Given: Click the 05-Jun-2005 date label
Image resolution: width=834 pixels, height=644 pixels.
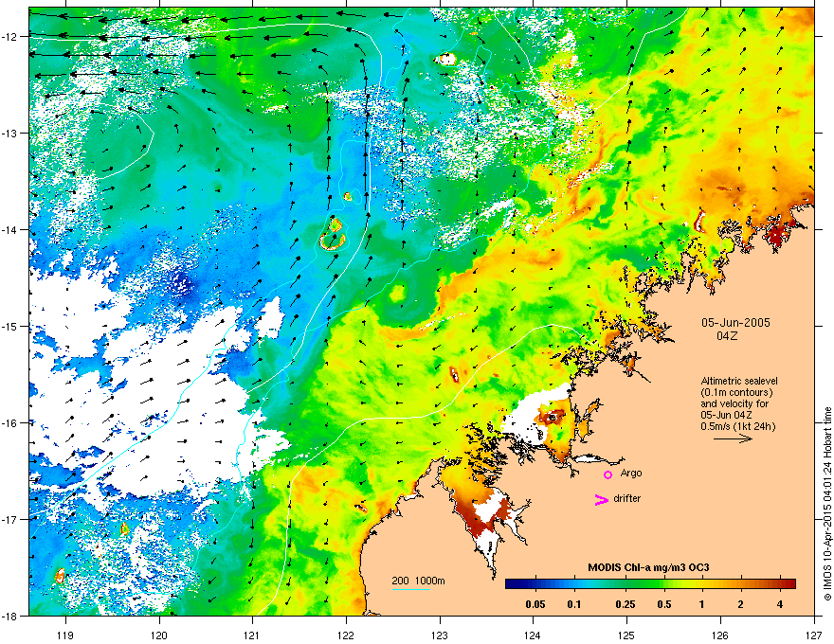Looking at the screenshot, I should [x=735, y=323].
